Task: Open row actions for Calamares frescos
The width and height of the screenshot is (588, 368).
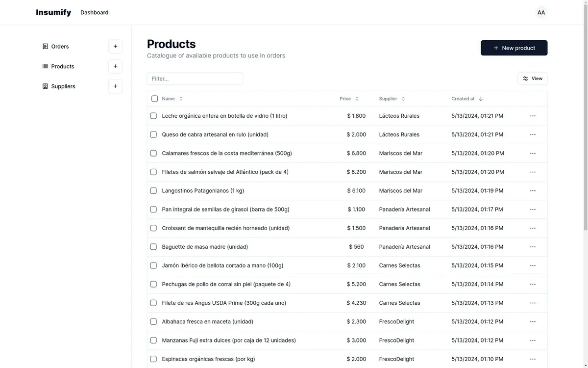Action: (x=533, y=153)
